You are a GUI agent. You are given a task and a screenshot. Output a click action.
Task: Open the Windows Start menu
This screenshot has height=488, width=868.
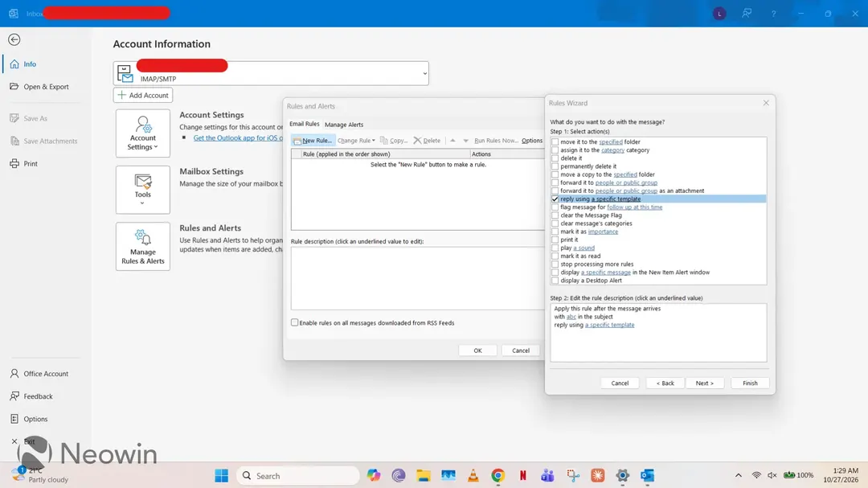222,476
